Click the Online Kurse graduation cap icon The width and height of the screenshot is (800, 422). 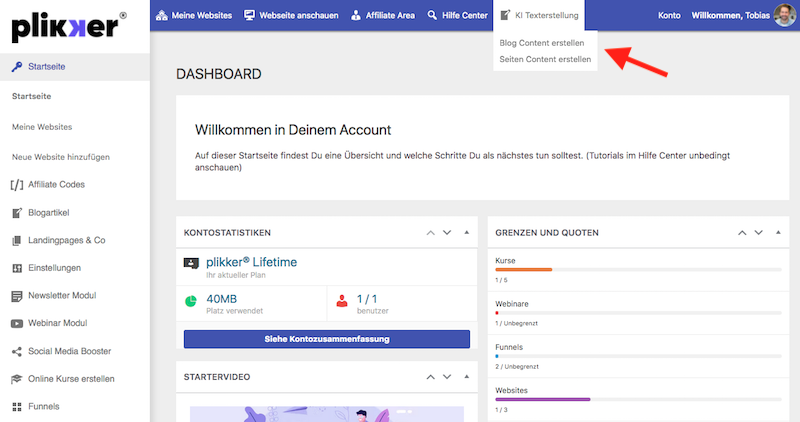click(x=17, y=379)
